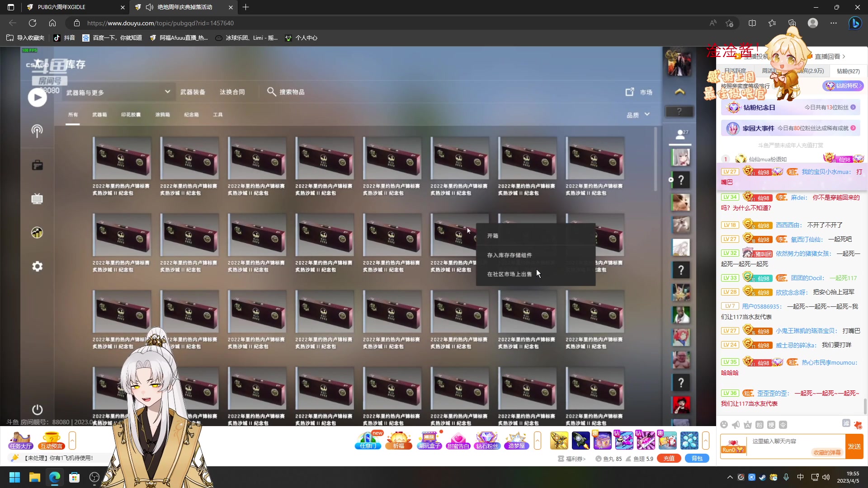Choose 开箱 in the context menu
The height and width of the screenshot is (488, 868).
click(x=536, y=236)
